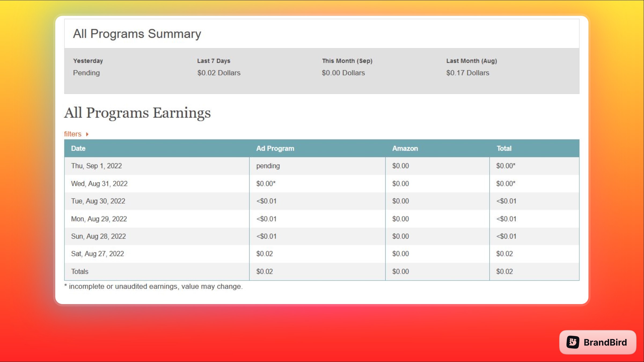Click the pending Ad Program cell for Sep 1
This screenshot has height=362, width=644.
point(268,166)
